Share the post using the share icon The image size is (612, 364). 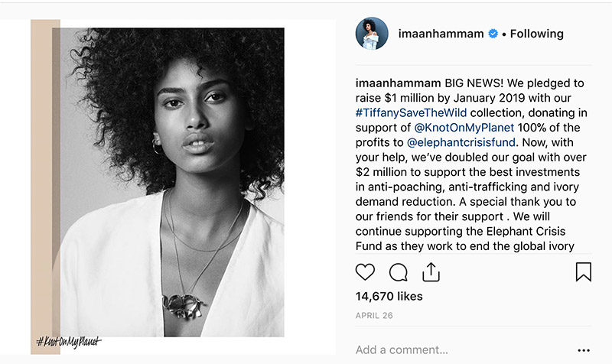tap(431, 271)
